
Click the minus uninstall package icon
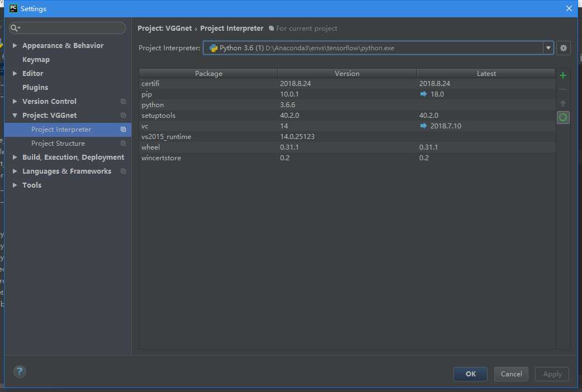point(562,89)
